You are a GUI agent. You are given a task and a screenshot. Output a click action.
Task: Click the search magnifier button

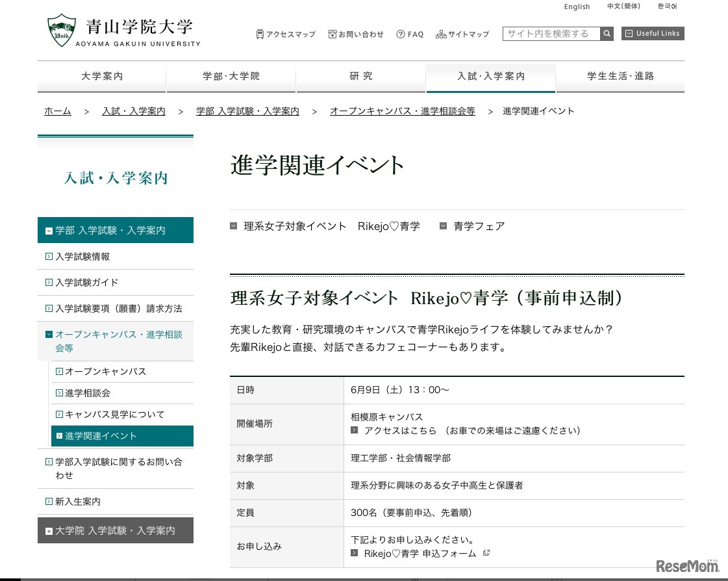pos(607,34)
